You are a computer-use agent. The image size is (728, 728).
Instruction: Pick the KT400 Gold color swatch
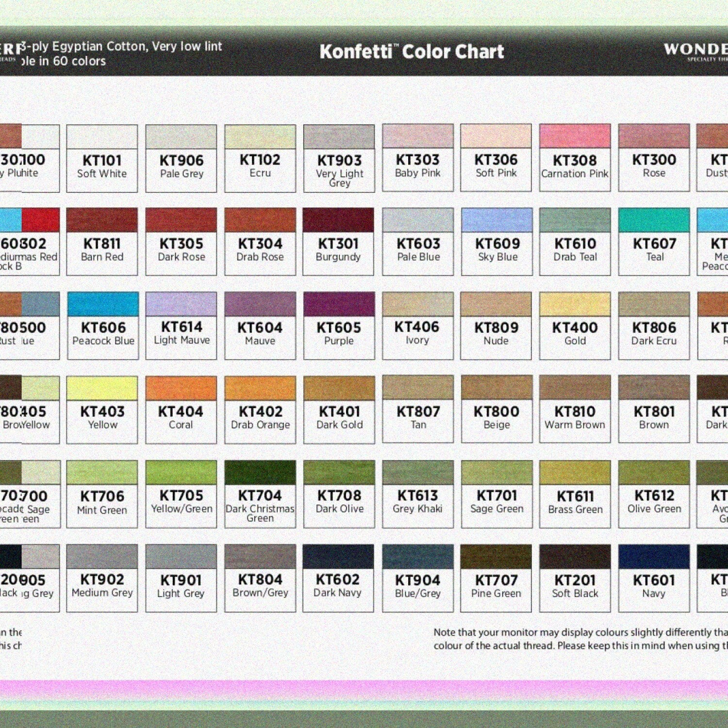(575, 304)
